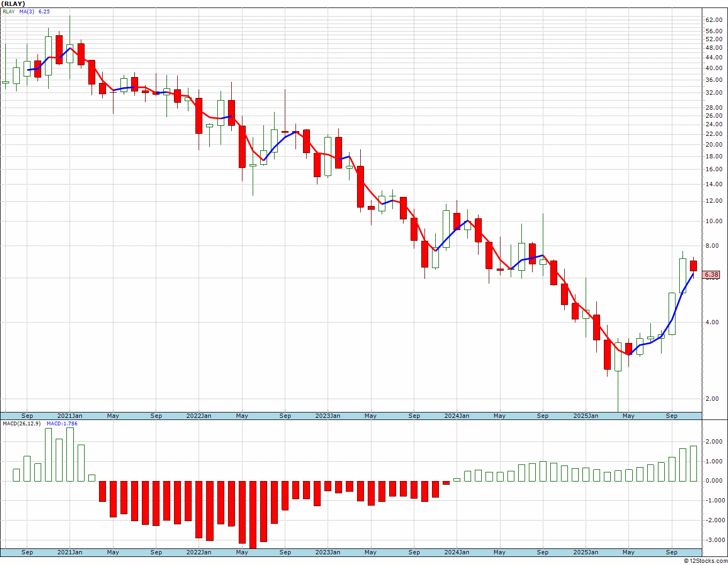728x565 pixels.
Task: Select 2024Jan on the price chart time axis
Action: tap(457, 416)
